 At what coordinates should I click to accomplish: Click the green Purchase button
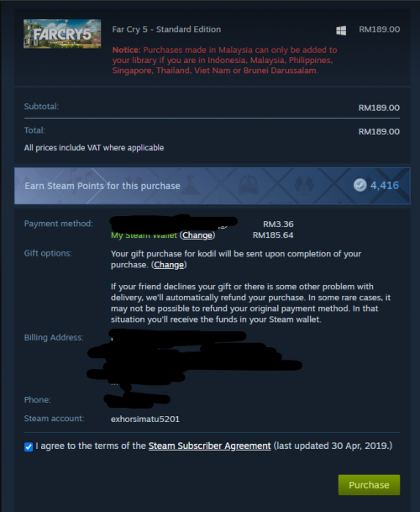(x=369, y=485)
